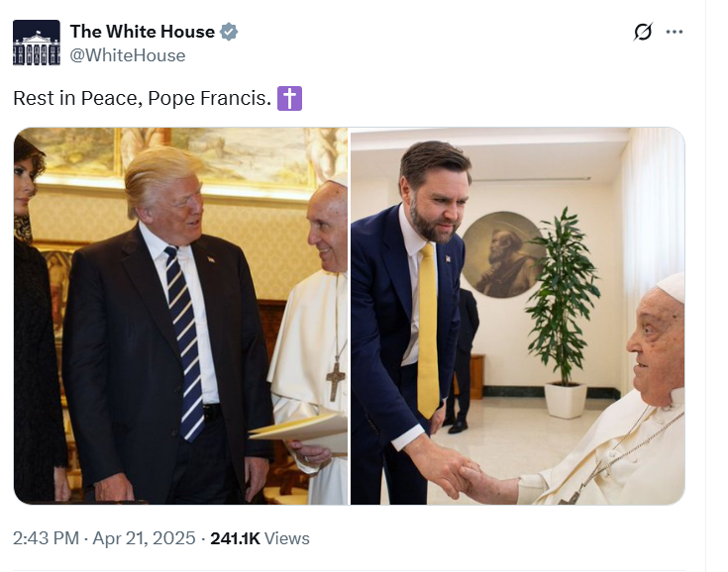Click the cross pendant in left photo
The image size is (728, 572).
coord(335,380)
